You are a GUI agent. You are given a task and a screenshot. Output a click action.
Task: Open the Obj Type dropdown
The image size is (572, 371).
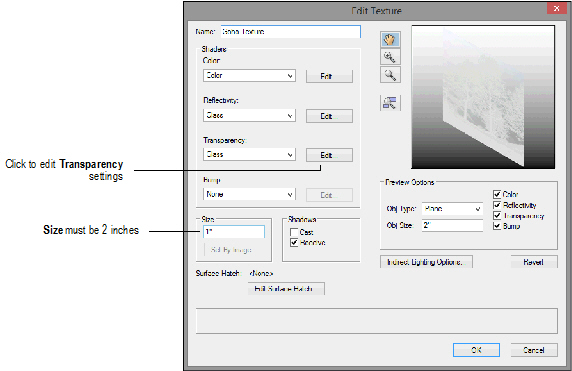point(452,209)
